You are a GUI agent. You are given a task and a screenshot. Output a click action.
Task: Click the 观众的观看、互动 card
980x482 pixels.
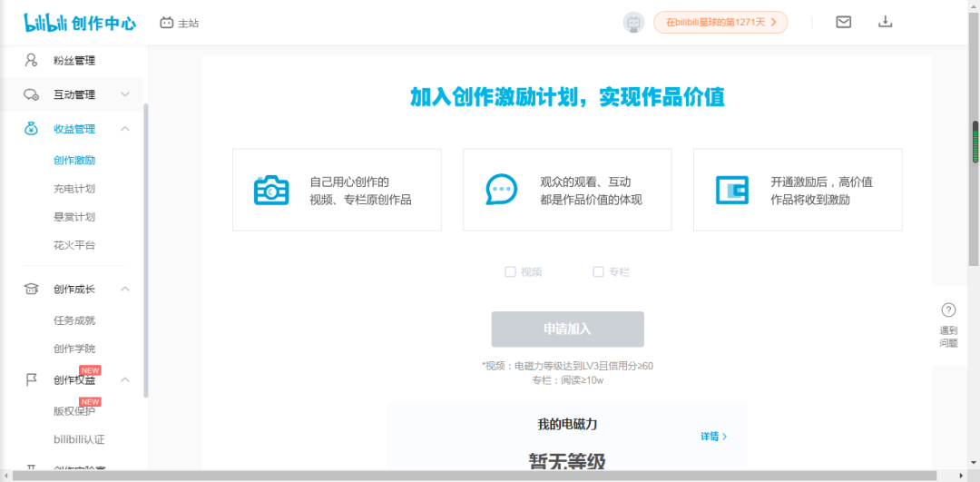(x=567, y=190)
